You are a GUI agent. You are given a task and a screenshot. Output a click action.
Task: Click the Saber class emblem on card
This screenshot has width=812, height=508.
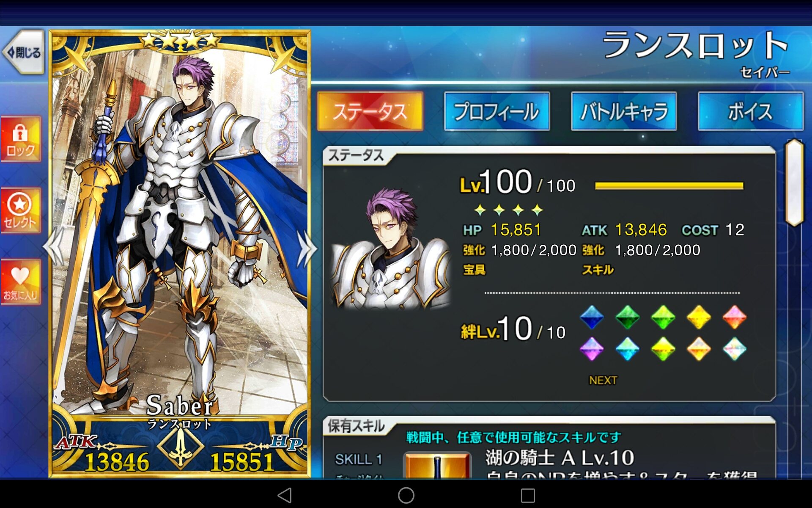pos(181,446)
